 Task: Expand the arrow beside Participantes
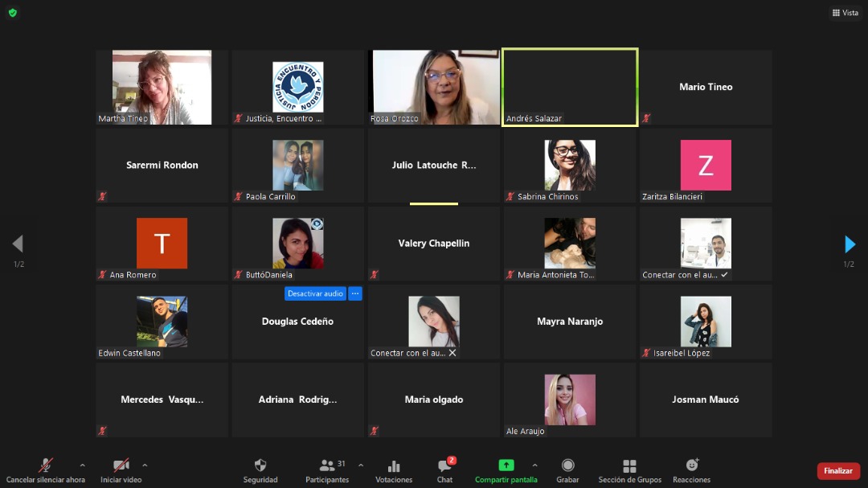361,465
